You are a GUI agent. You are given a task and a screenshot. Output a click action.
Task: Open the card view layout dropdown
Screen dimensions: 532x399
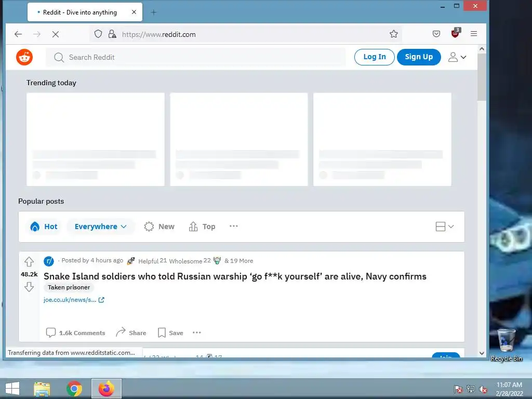(x=445, y=227)
